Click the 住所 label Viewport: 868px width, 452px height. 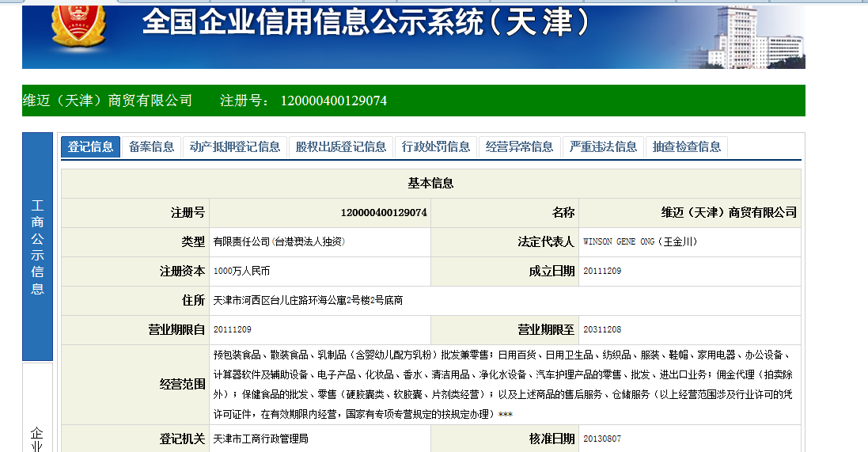(x=193, y=301)
